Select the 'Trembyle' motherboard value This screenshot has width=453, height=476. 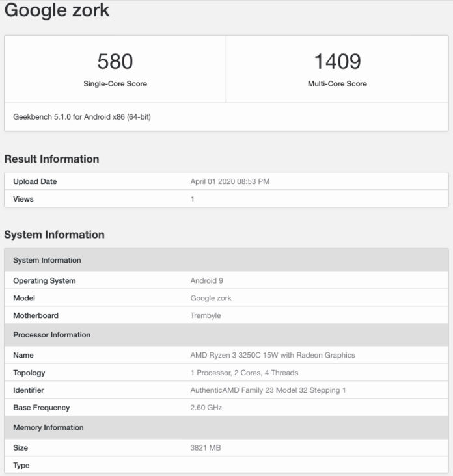tap(206, 316)
